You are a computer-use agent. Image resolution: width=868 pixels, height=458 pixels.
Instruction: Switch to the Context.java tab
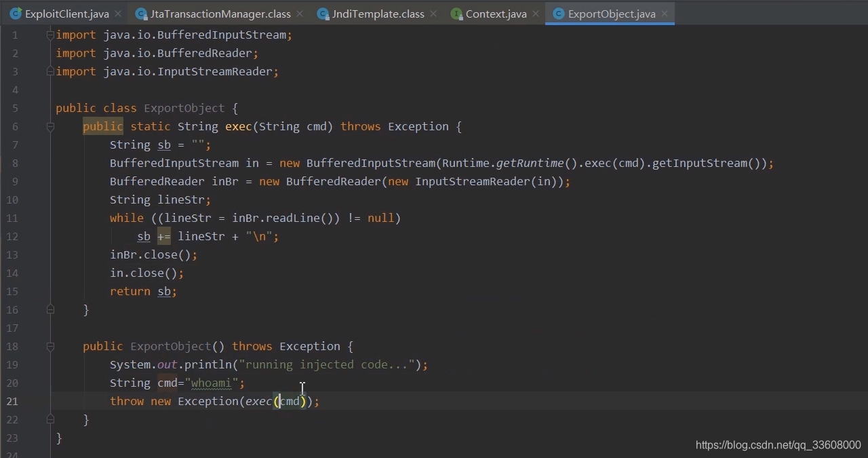[496, 14]
